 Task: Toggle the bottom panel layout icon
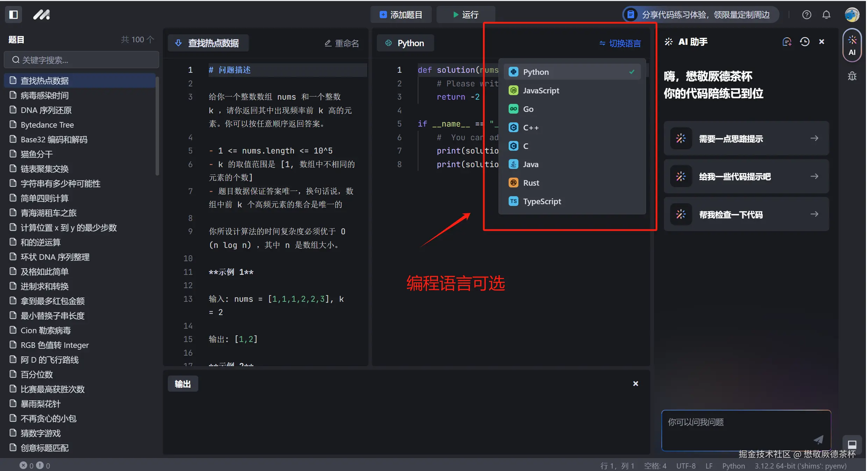tap(852, 444)
